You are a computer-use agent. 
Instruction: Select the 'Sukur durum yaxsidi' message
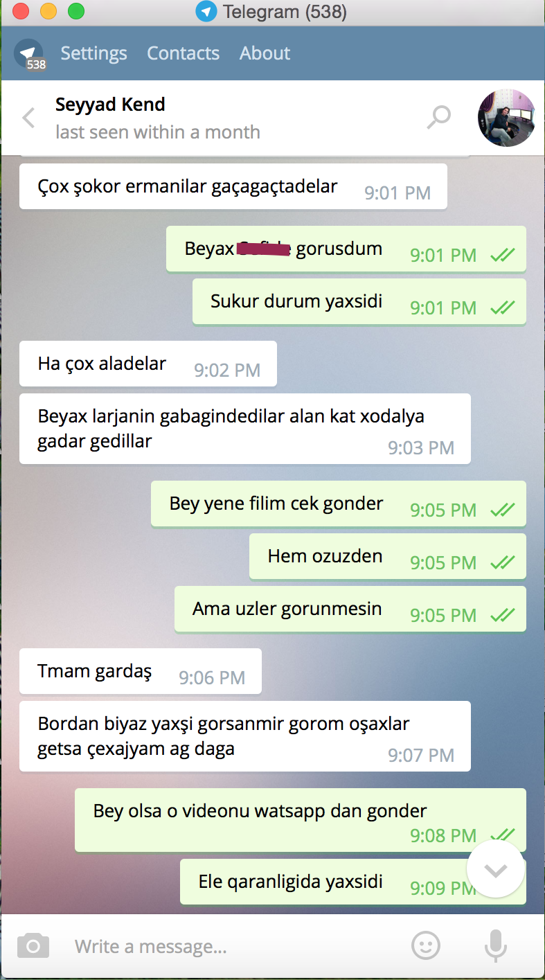click(359, 302)
